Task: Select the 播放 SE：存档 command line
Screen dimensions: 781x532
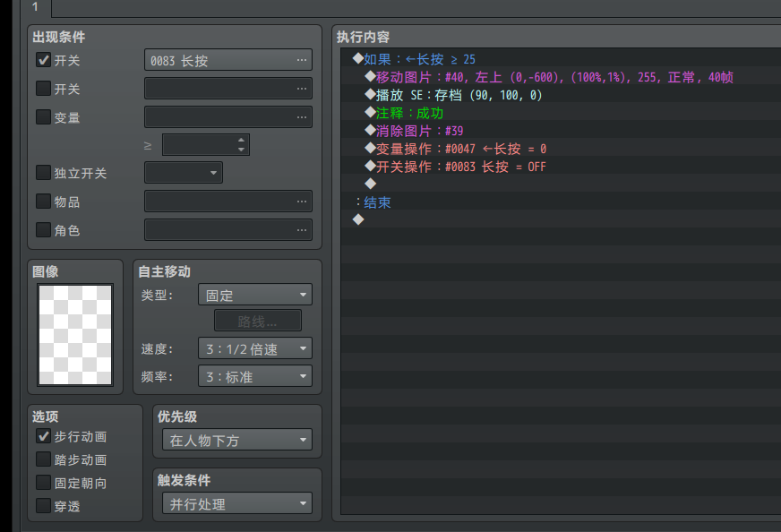Action: click(x=561, y=95)
